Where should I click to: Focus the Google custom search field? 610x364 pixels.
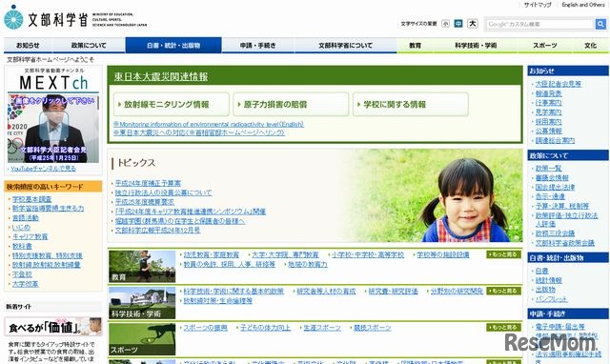[540, 24]
